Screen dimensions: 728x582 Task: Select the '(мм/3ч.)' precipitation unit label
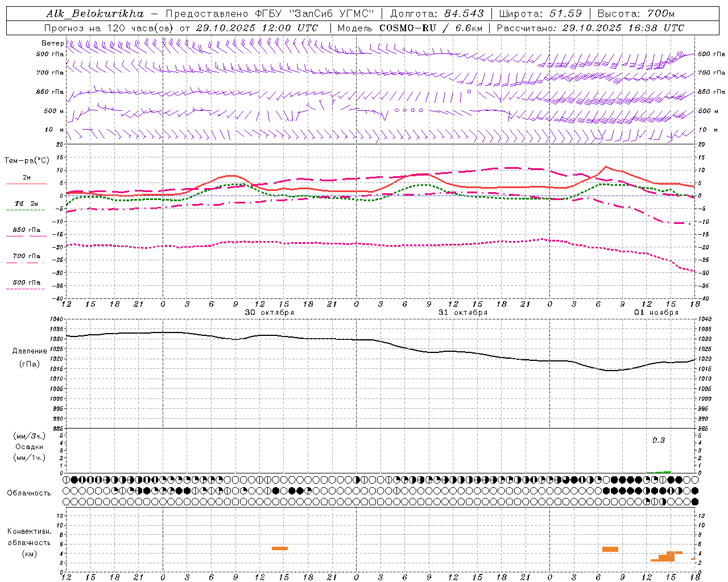pos(30,436)
